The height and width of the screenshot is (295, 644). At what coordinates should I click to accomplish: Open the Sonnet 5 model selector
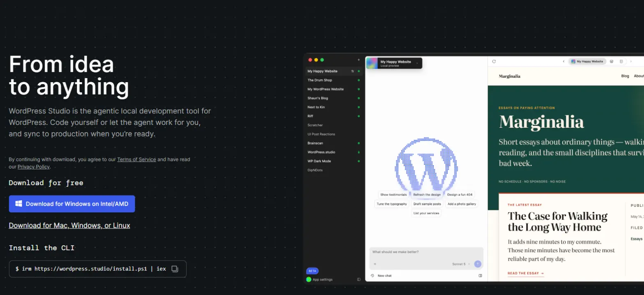[460, 264]
